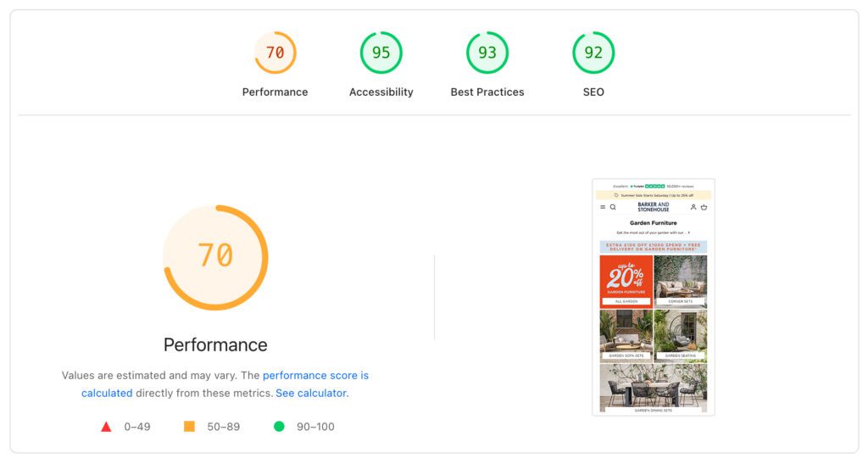Click the Performance score gauge showing 70
Image resolution: width=868 pixels, height=464 pixels.
point(275,53)
